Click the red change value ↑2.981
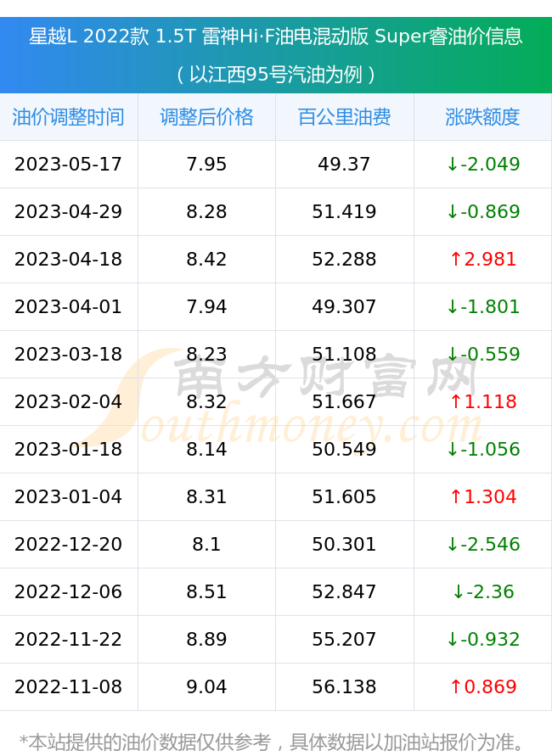 (x=483, y=259)
